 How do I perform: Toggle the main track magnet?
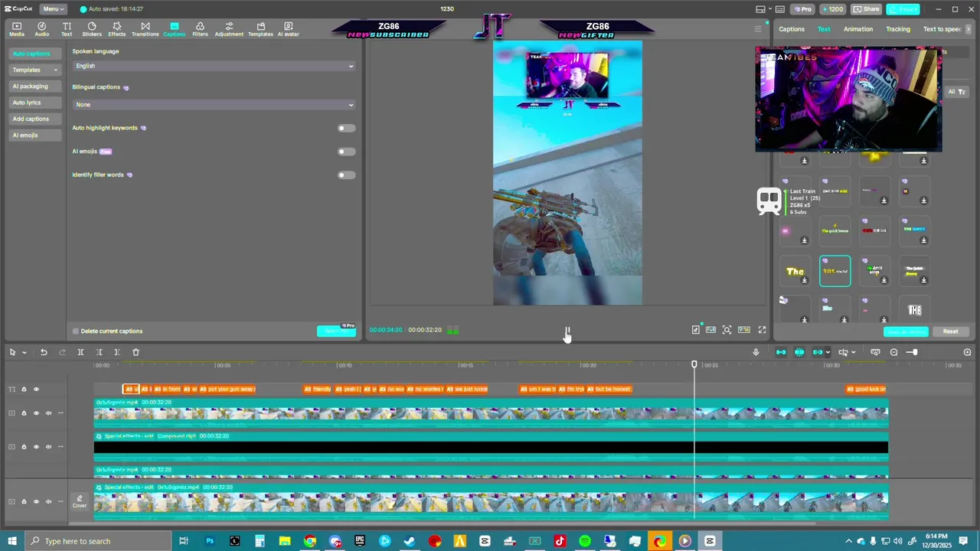[781, 352]
